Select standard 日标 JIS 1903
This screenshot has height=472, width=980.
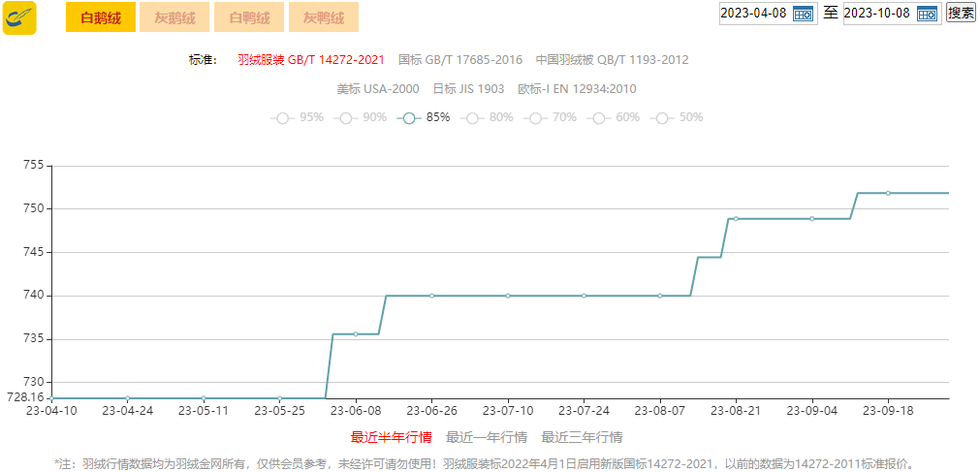(x=469, y=89)
